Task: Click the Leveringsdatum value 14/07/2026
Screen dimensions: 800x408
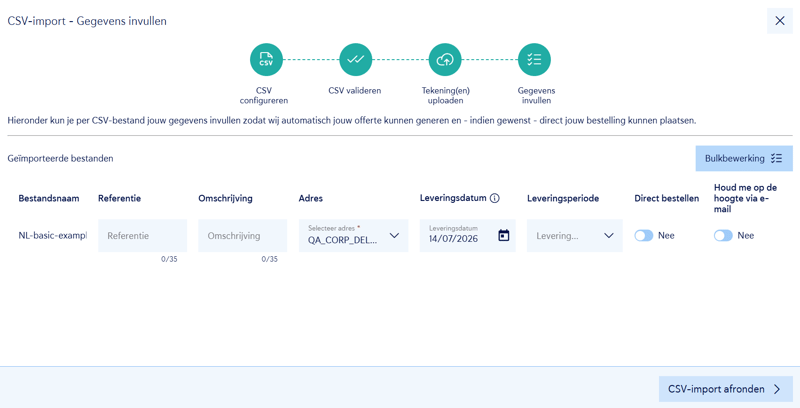Action: click(x=453, y=239)
